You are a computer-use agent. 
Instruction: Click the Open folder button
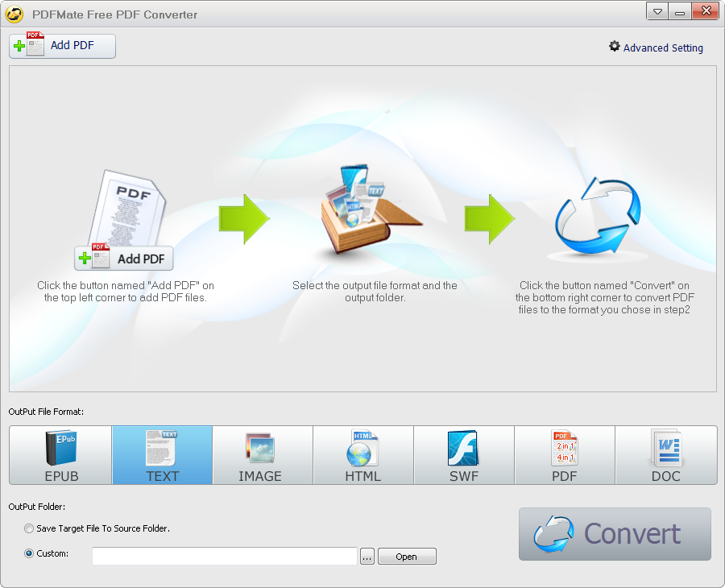coord(407,557)
